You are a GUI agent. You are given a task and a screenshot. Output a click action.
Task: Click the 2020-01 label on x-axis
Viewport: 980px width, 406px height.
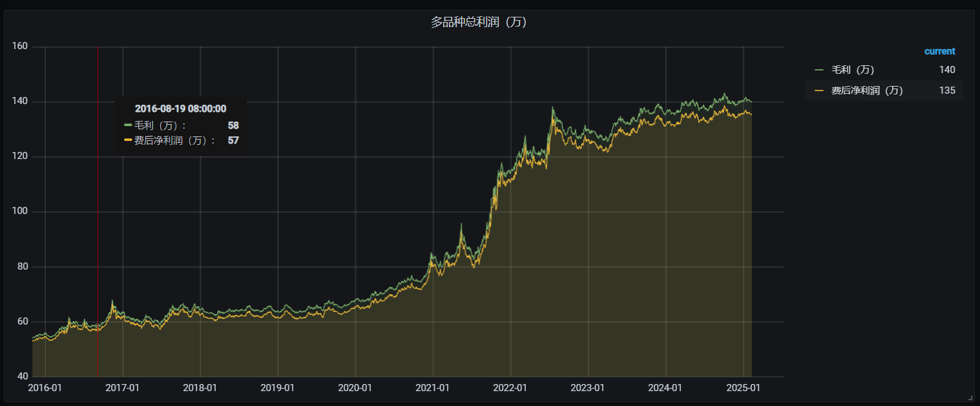[355, 388]
